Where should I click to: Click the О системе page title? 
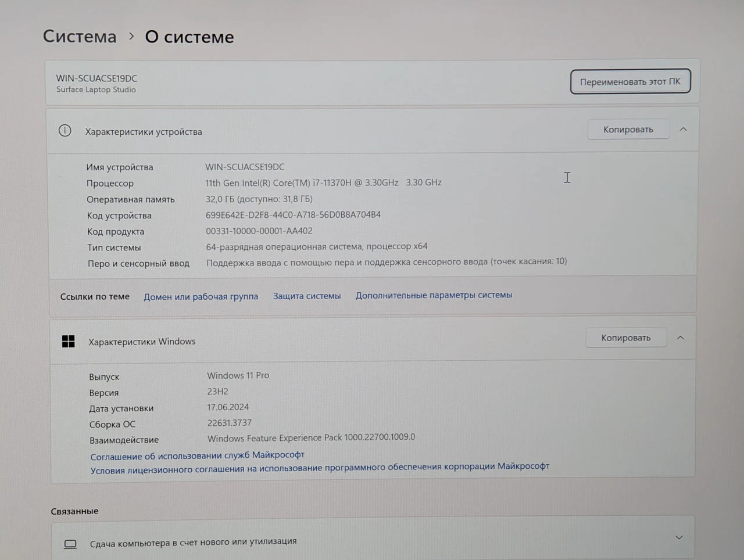click(189, 37)
